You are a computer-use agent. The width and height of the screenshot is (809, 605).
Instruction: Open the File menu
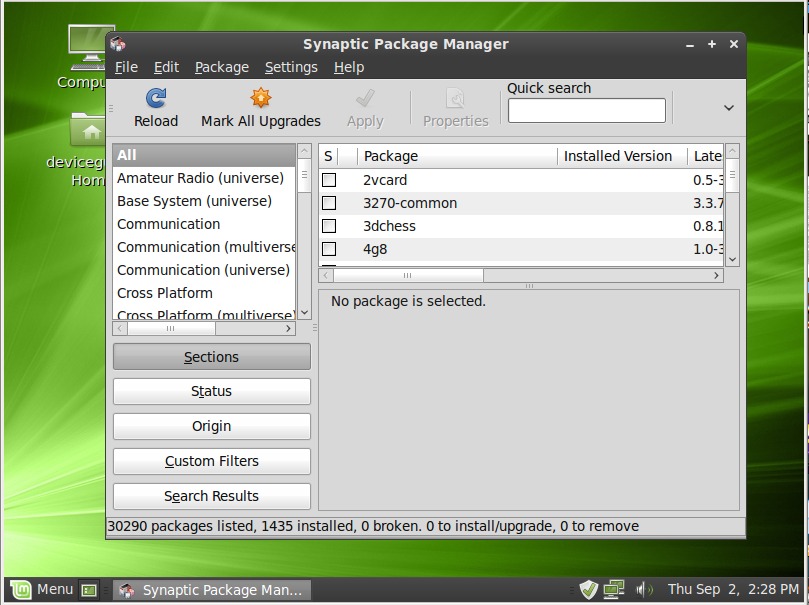(126, 67)
